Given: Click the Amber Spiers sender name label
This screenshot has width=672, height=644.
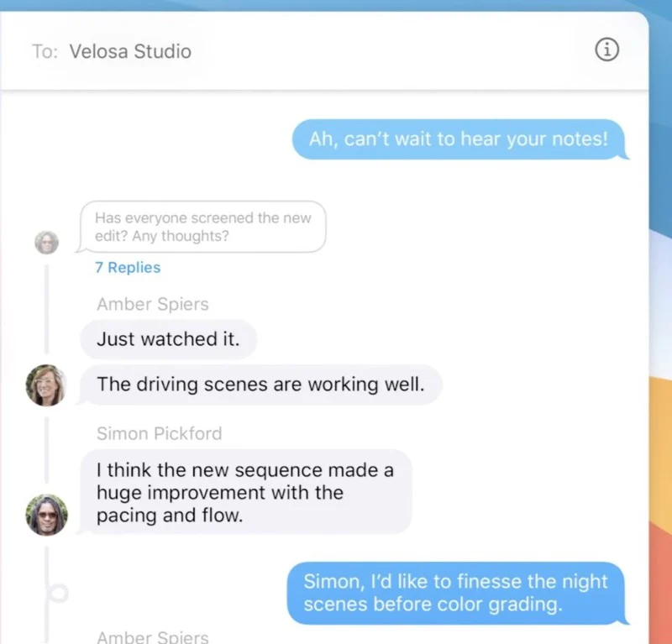Looking at the screenshot, I should pos(153,304).
